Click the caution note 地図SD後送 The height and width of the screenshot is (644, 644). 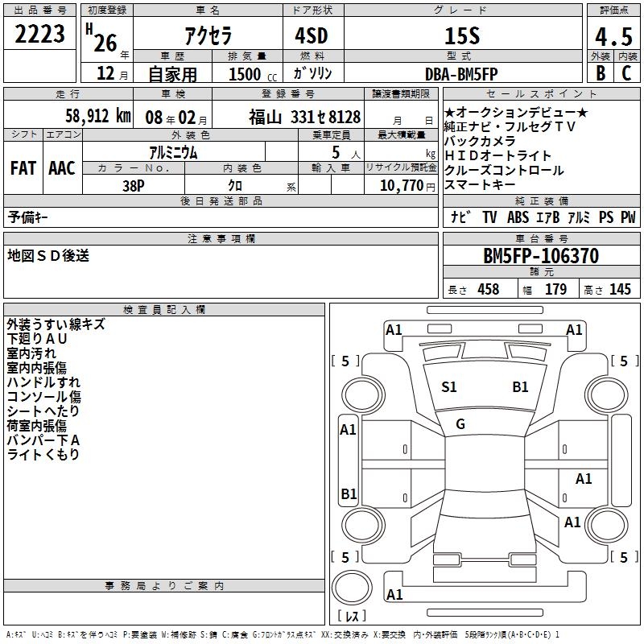tap(48, 255)
